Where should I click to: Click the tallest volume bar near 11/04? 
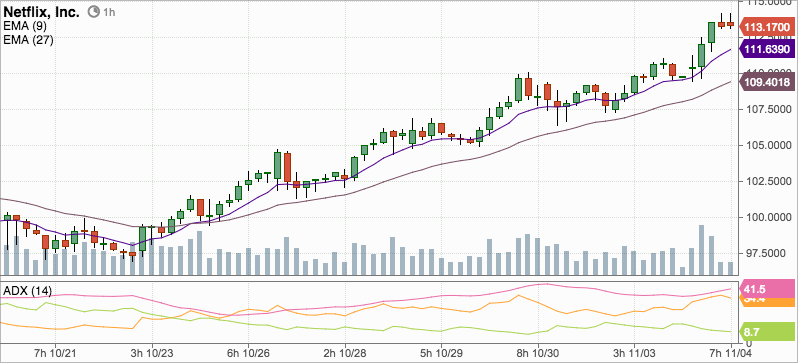[701, 250]
